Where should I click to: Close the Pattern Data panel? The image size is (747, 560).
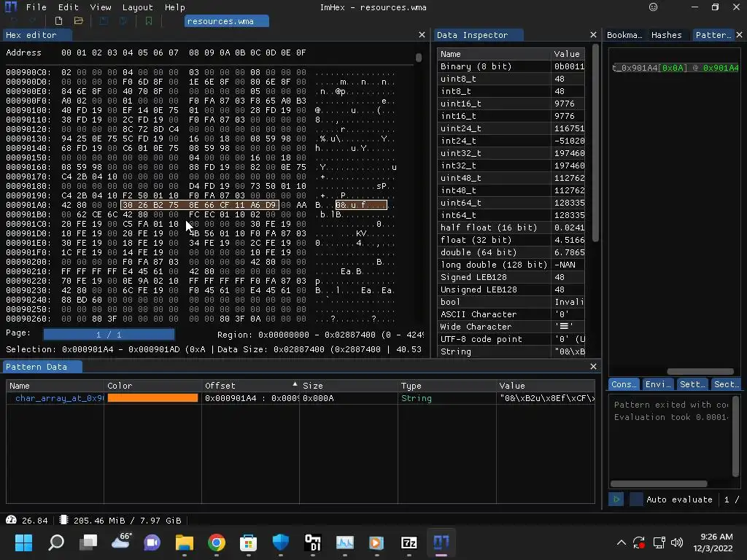593,366
